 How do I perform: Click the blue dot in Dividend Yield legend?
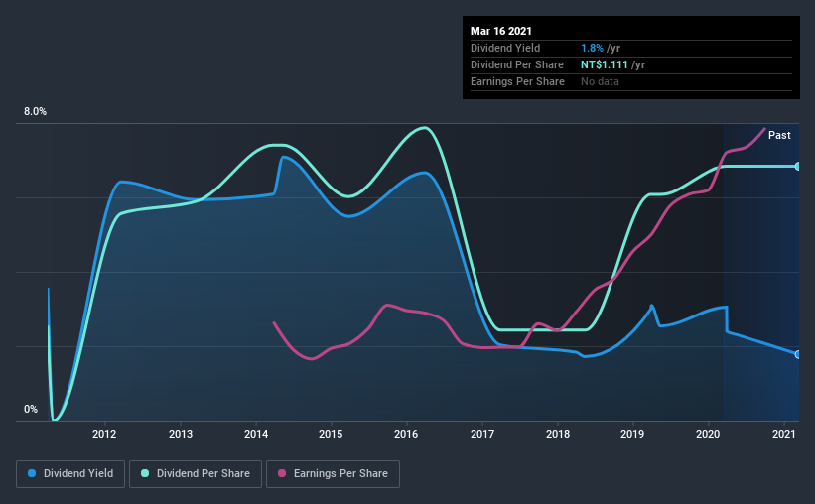[32, 473]
